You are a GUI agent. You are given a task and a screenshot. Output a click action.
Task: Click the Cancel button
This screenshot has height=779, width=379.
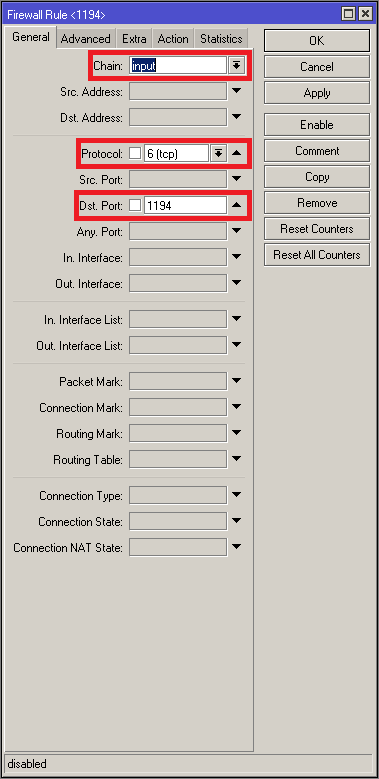coord(317,67)
